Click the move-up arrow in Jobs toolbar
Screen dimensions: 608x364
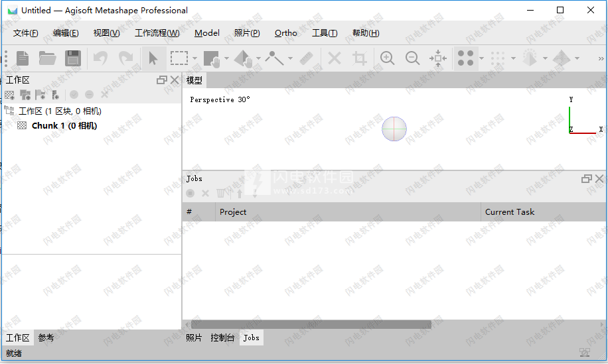(240, 193)
